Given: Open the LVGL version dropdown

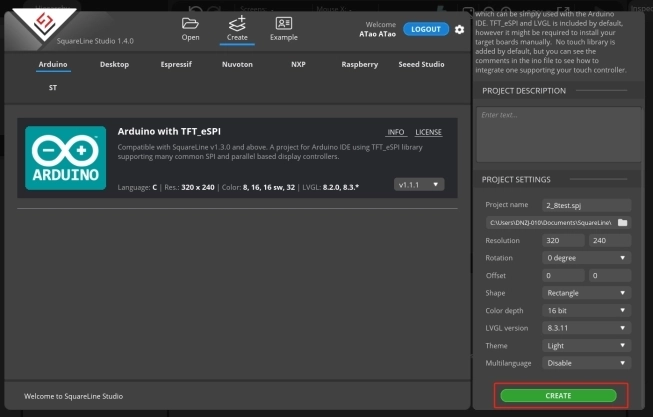Looking at the screenshot, I should tap(587, 327).
